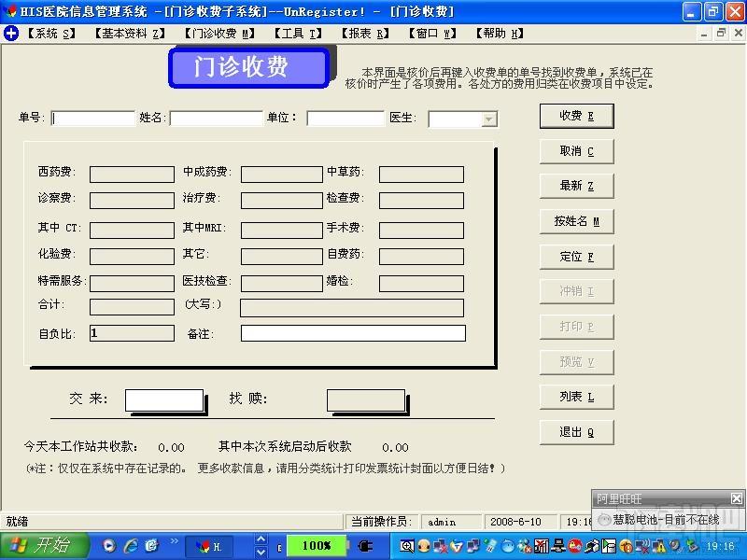Click the 按姓名 M search button
This screenshot has height=560, width=747.
click(576, 221)
